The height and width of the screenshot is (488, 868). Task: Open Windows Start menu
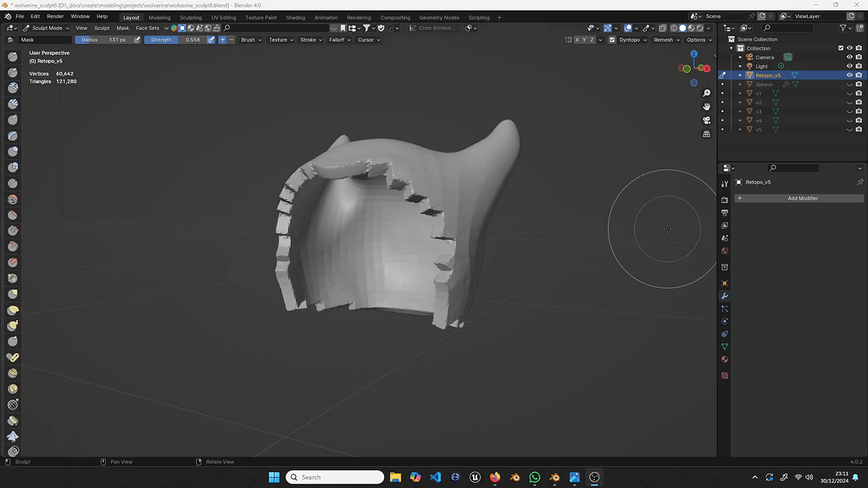pyautogui.click(x=274, y=478)
